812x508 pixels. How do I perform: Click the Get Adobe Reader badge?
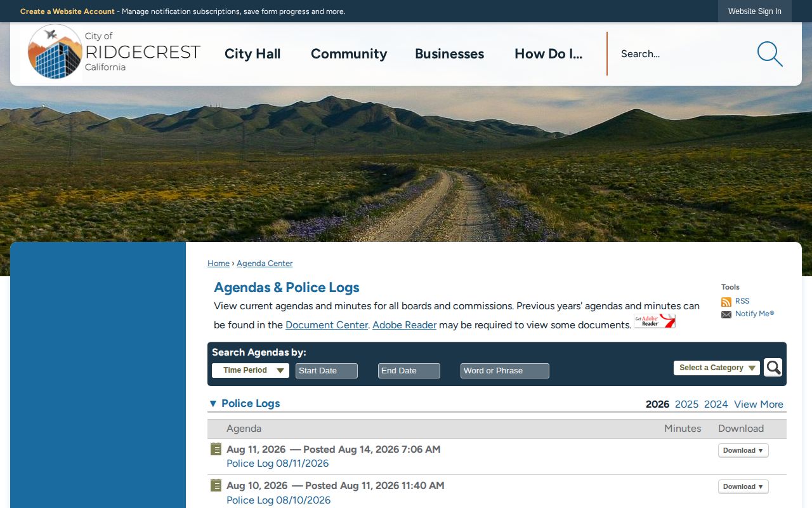tap(655, 321)
